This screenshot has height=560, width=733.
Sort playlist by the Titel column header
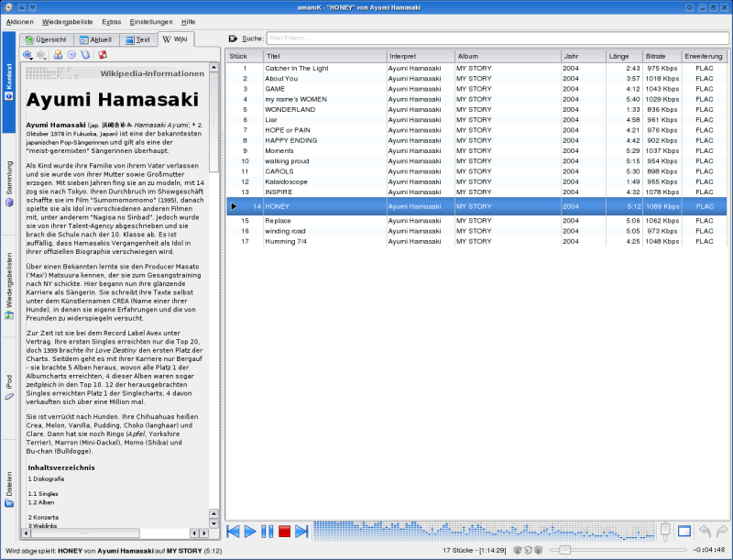click(325, 56)
